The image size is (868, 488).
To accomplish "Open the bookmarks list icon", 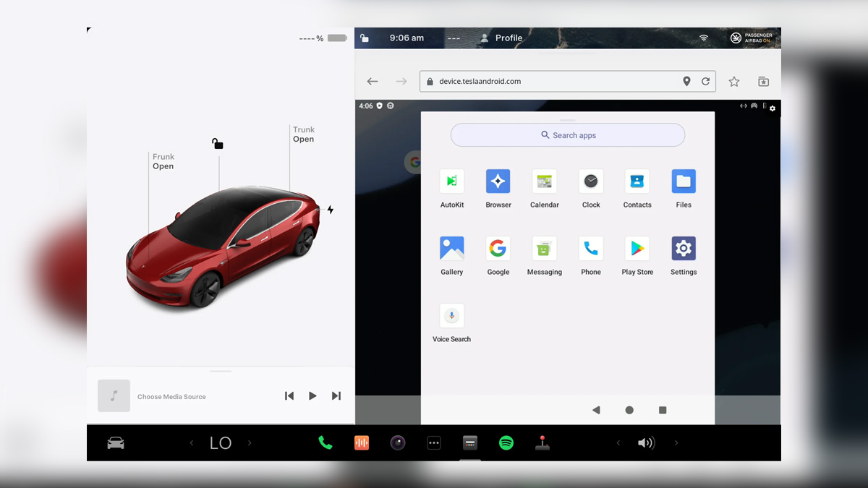I will point(763,82).
